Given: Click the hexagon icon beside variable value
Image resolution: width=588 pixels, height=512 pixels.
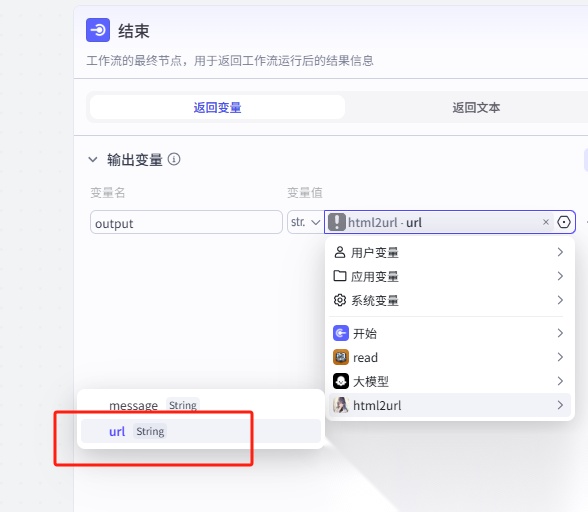Looking at the screenshot, I should pos(564,222).
